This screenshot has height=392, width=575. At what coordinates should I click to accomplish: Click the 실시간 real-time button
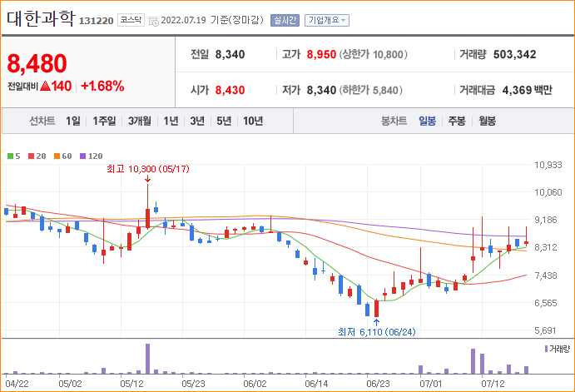(x=285, y=20)
